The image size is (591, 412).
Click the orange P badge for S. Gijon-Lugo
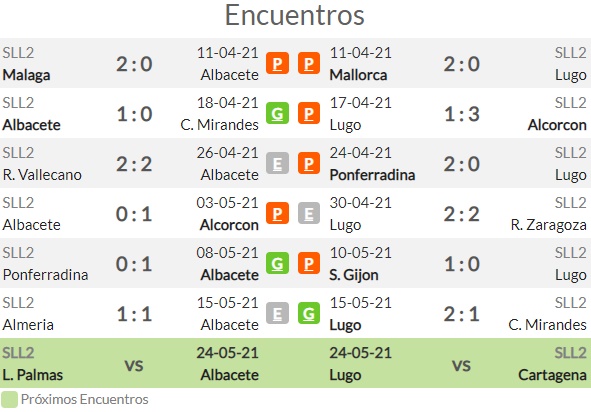(x=309, y=263)
